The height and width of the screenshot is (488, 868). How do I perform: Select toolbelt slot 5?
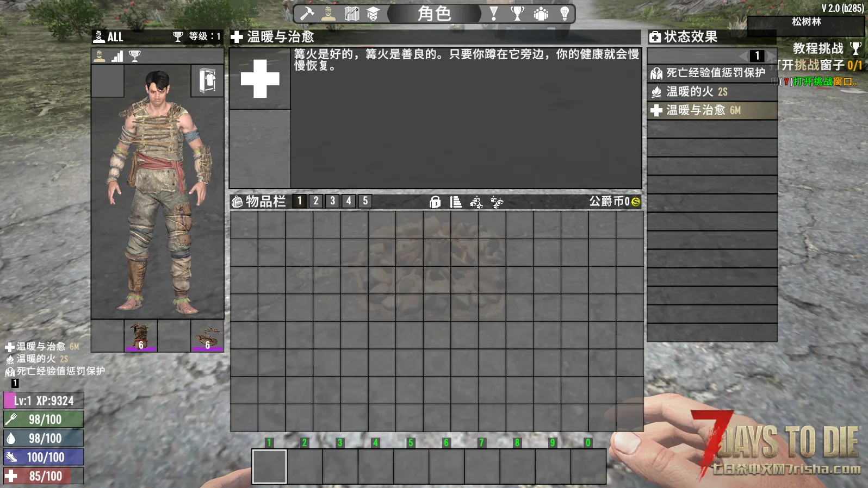411,466
